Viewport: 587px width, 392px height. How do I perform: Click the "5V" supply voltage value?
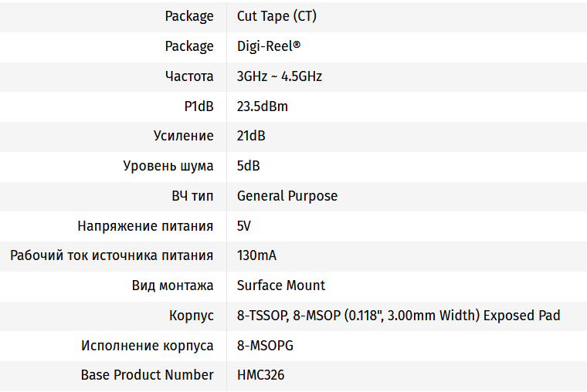243,226
